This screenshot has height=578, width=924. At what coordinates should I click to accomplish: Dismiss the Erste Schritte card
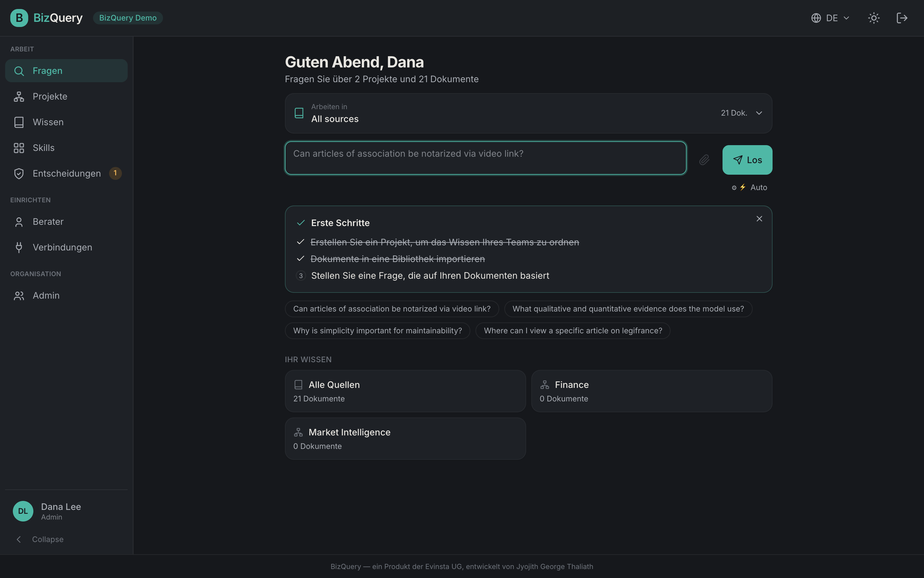[x=759, y=219]
